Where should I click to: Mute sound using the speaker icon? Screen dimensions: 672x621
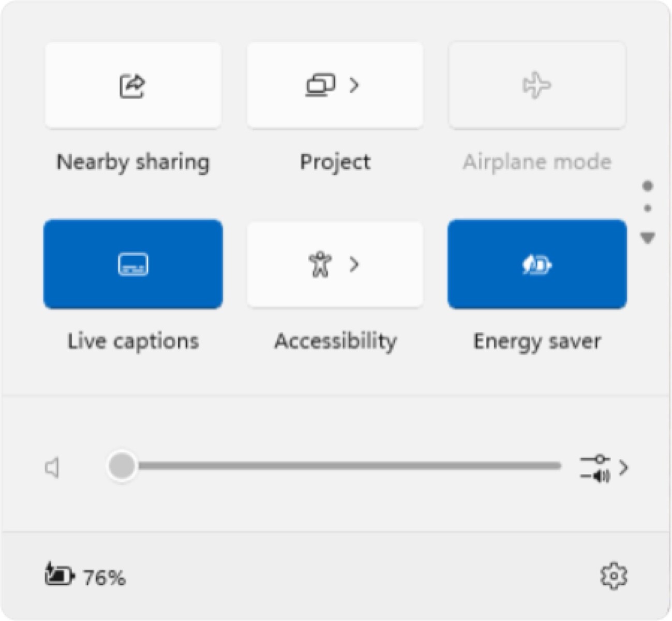(x=52, y=468)
